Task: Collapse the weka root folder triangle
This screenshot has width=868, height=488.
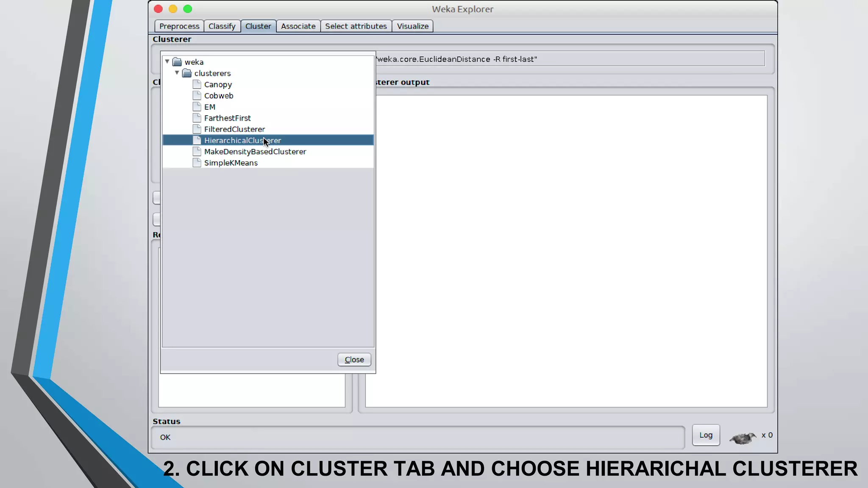Action: coord(167,62)
